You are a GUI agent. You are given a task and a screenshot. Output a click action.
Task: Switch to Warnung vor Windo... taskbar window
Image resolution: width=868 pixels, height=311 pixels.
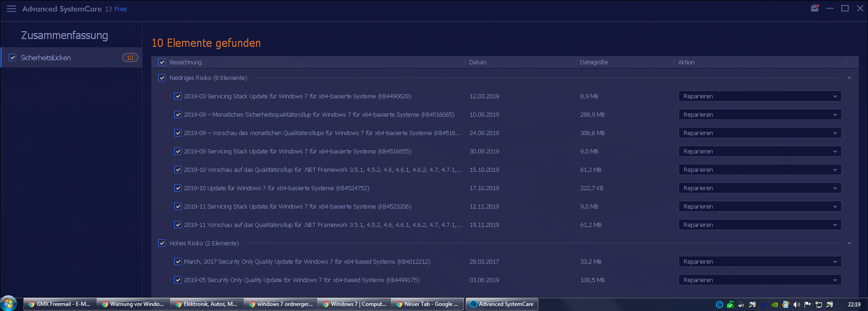133,304
